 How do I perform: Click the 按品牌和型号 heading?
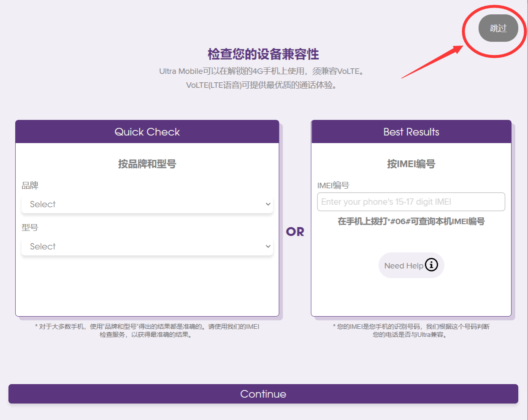pyautogui.click(x=147, y=164)
